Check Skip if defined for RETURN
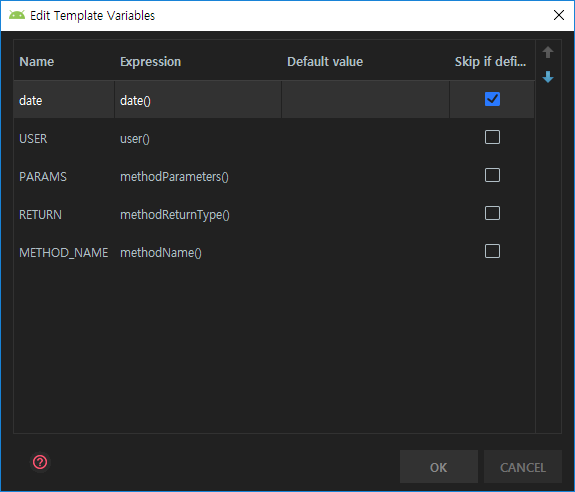 click(492, 213)
